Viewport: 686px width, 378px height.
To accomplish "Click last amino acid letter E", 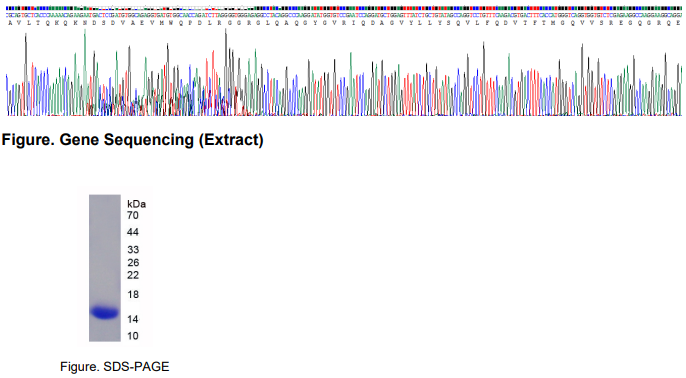I will (679, 23).
